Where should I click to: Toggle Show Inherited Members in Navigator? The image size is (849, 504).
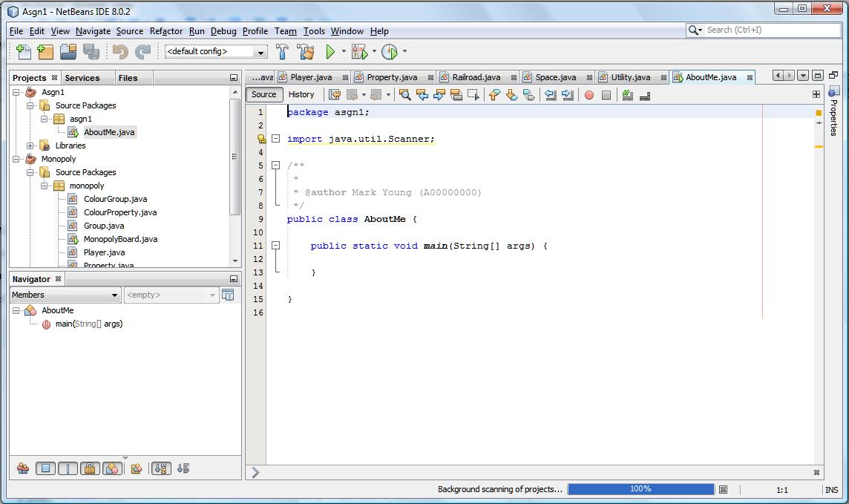coord(23,468)
